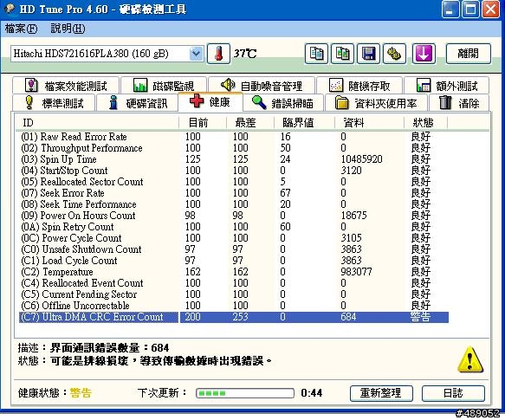The image size is (505, 420).
Task: Switch to the 額外測試 tab
Action: point(447,86)
